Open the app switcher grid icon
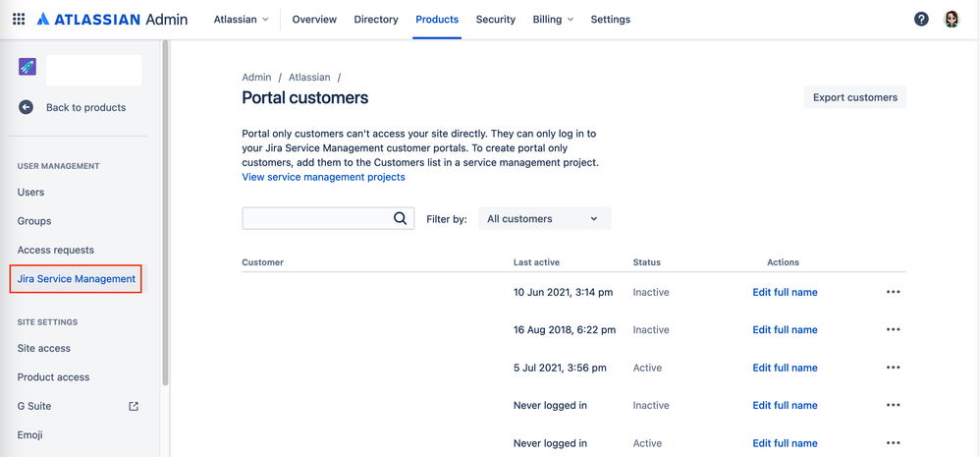This screenshot has width=980, height=457. coord(19,19)
